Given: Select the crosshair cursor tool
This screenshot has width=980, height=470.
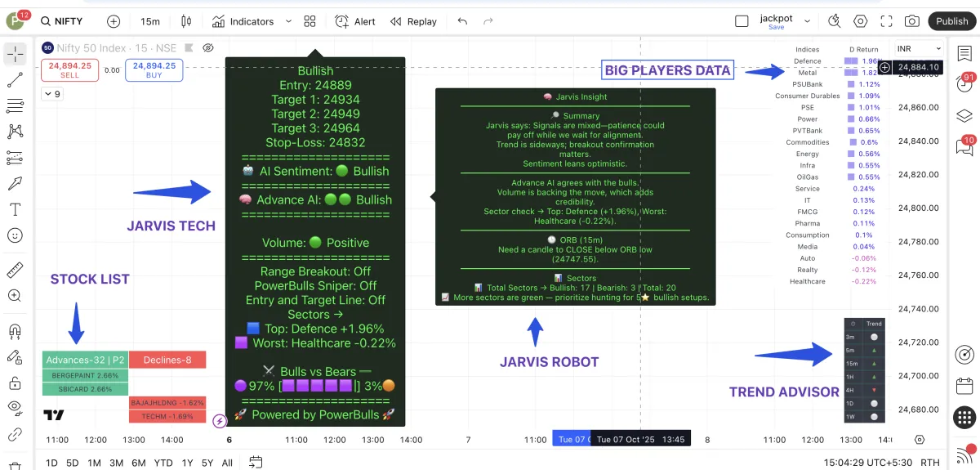Looking at the screenshot, I should tap(15, 55).
